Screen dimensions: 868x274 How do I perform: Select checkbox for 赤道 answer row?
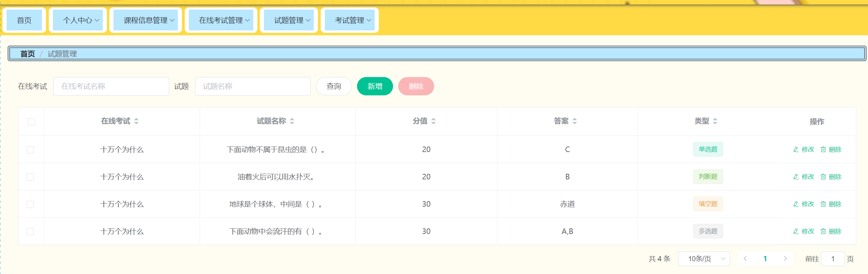pos(30,204)
